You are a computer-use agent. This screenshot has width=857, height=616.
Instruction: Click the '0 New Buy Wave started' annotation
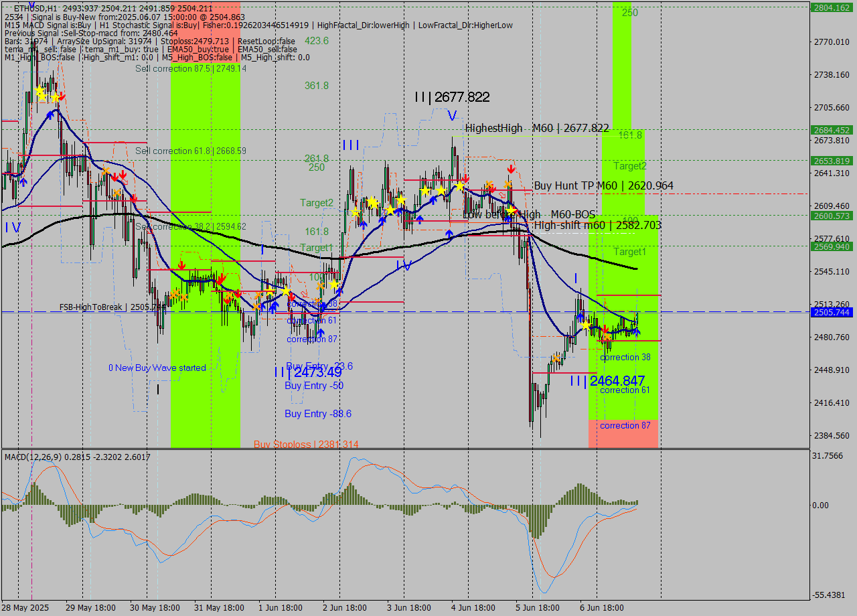tap(156, 368)
